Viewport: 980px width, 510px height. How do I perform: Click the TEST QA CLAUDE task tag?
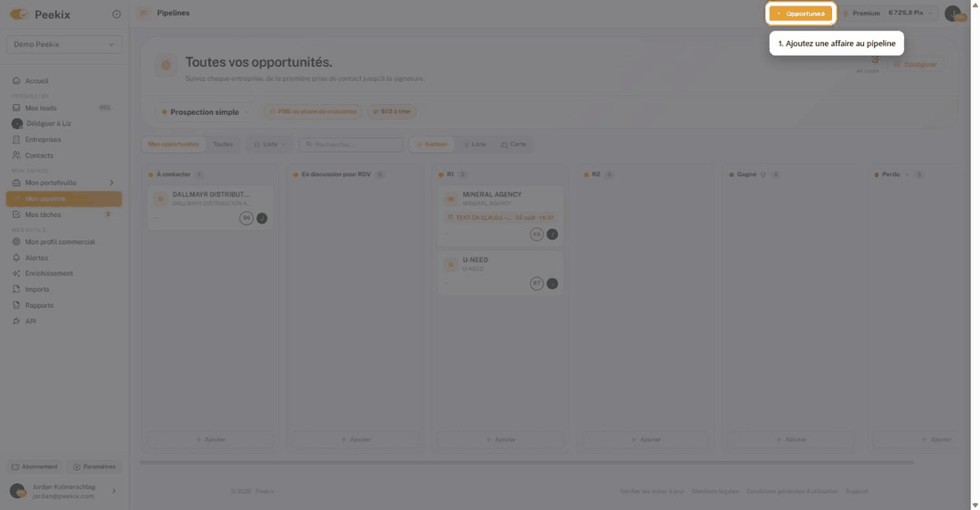(500, 218)
